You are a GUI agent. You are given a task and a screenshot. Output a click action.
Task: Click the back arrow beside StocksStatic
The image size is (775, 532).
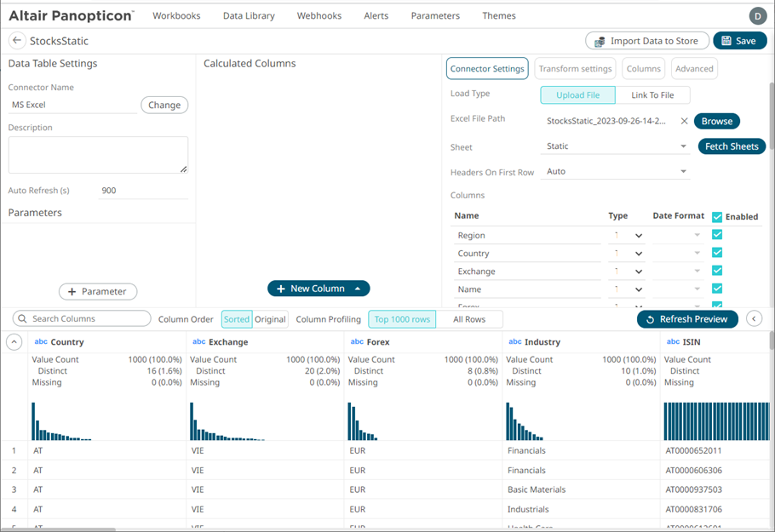pos(16,41)
